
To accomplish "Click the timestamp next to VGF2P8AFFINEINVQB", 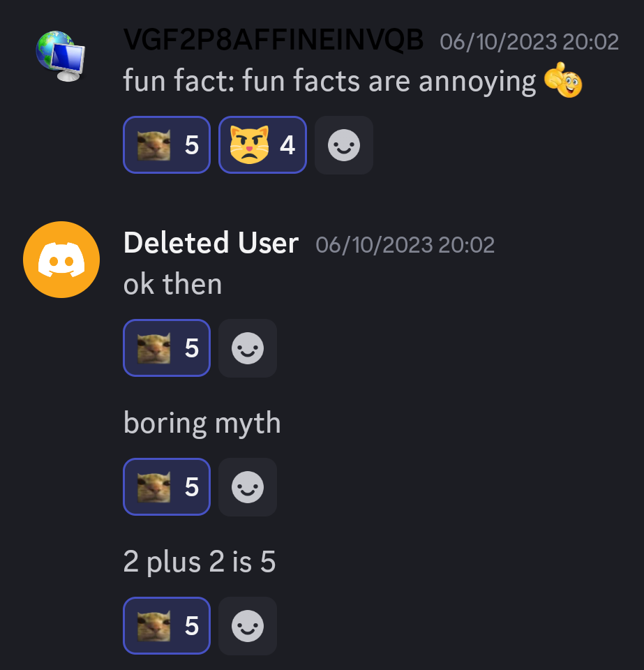I will (529, 42).
